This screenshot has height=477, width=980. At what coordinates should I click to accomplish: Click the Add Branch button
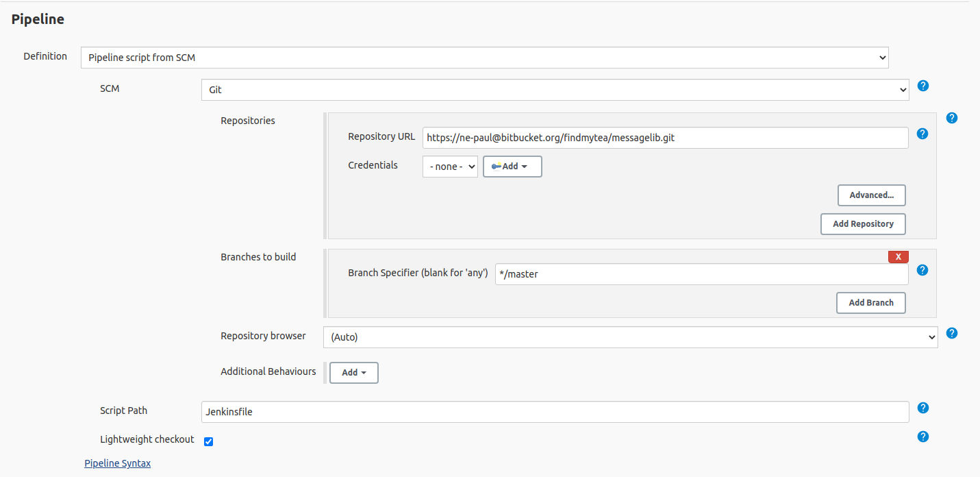(x=871, y=303)
